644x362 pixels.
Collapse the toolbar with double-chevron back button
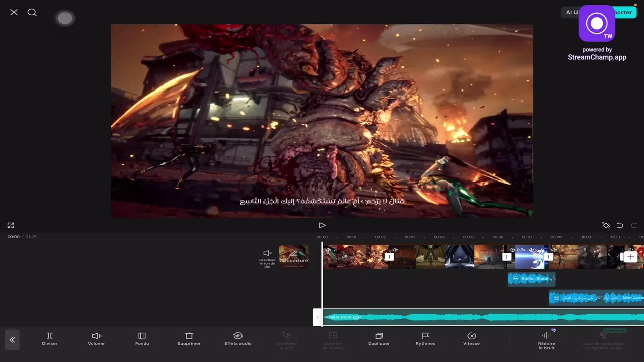12,340
